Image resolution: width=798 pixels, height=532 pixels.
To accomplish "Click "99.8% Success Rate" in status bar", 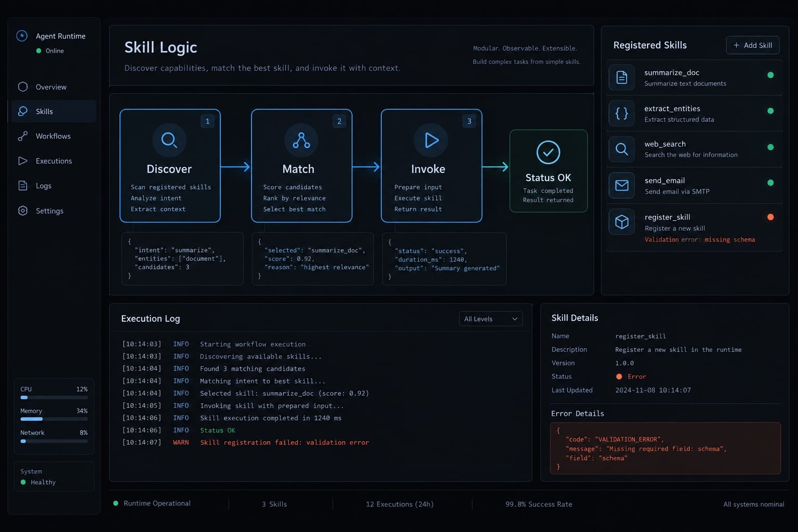I will tap(539, 504).
